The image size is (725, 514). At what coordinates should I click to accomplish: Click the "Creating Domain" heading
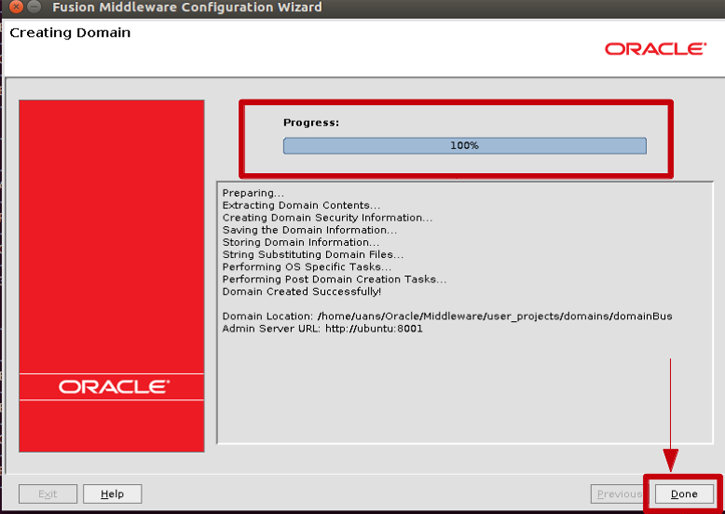coord(70,33)
